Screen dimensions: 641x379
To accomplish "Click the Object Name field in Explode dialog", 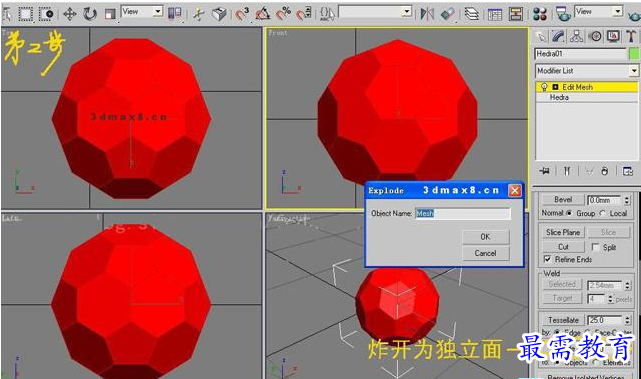I will click(463, 213).
